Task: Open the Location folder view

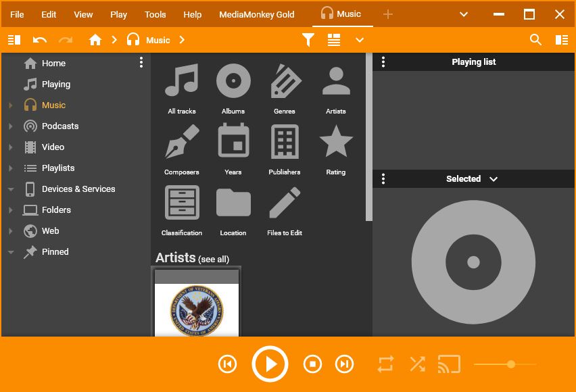Action: (233, 210)
